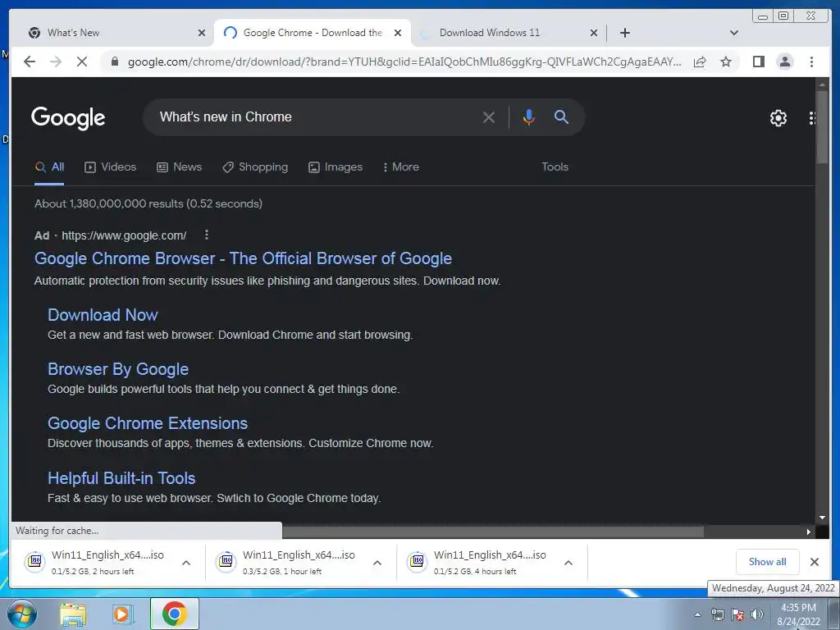
Task: Select the All results filter
Action: (x=49, y=167)
